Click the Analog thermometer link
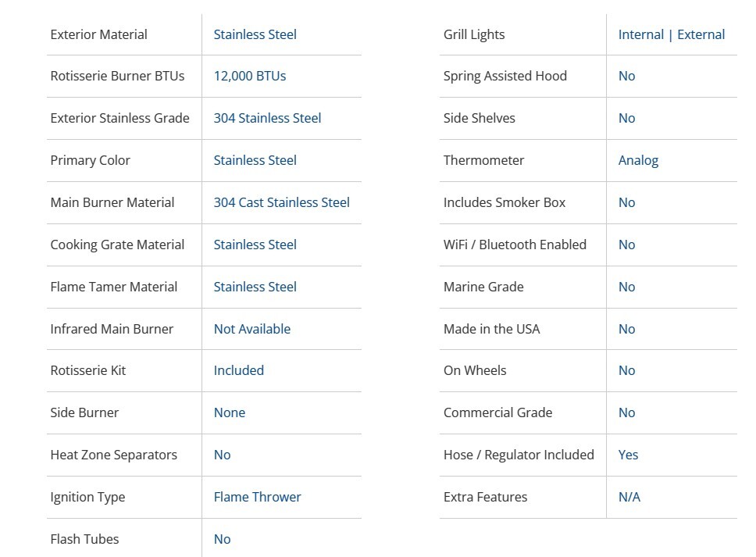 coord(638,160)
